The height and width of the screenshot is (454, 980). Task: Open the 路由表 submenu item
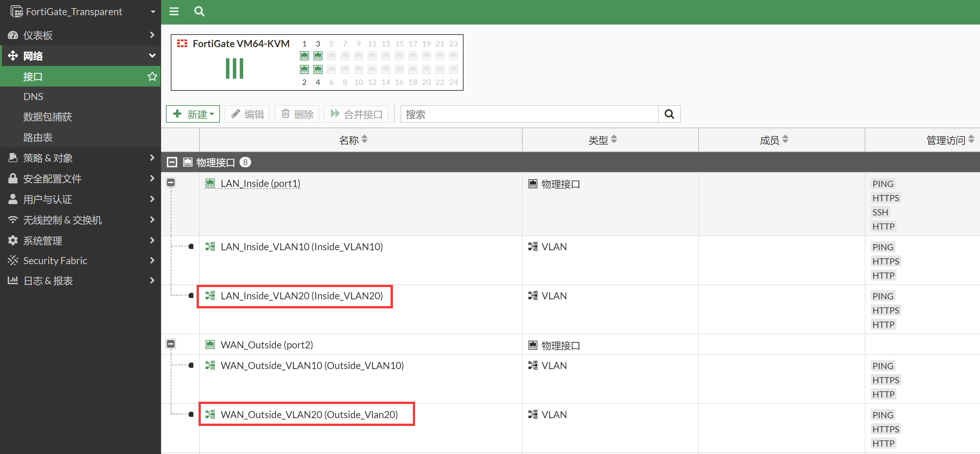38,137
